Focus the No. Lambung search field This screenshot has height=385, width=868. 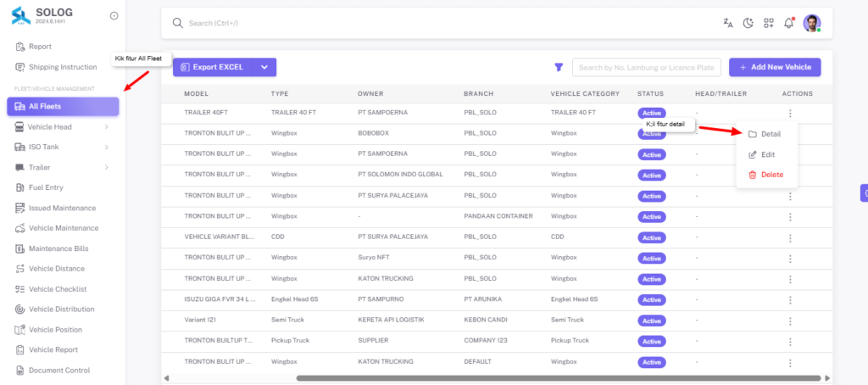[x=647, y=68]
